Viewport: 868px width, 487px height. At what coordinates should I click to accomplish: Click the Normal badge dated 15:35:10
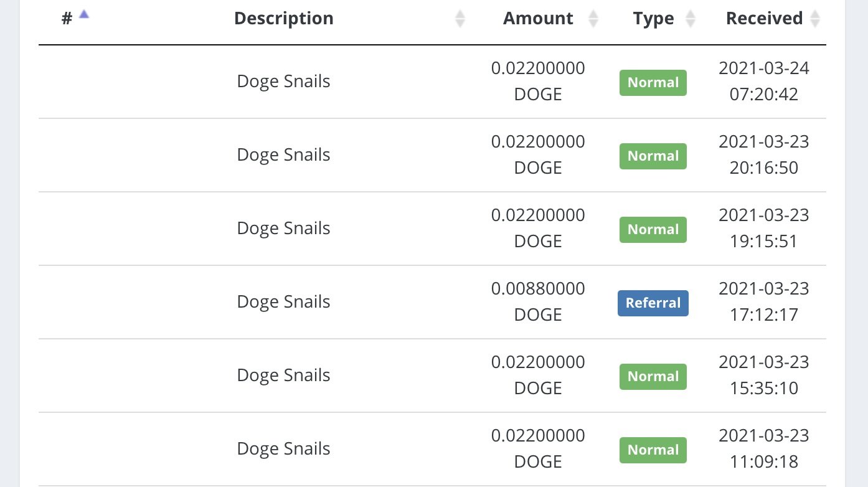tap(653, 376)
